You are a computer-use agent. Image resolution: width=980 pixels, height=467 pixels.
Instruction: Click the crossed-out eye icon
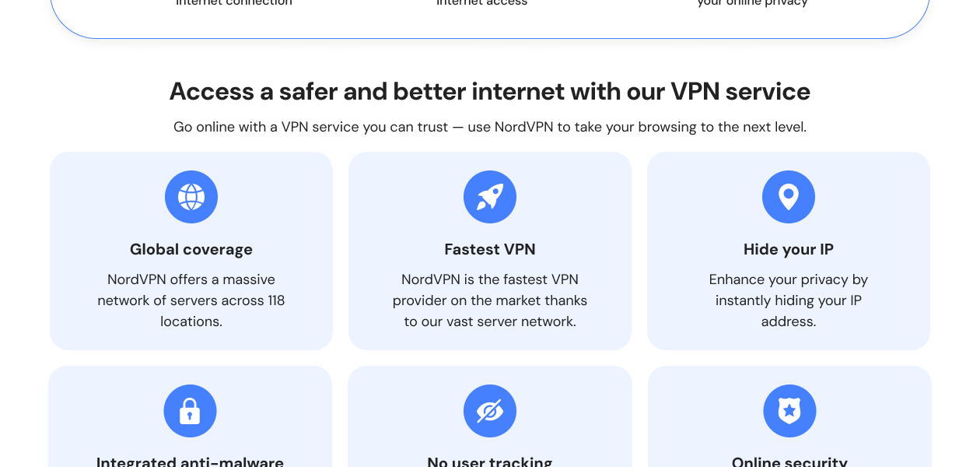click(490, 411)
